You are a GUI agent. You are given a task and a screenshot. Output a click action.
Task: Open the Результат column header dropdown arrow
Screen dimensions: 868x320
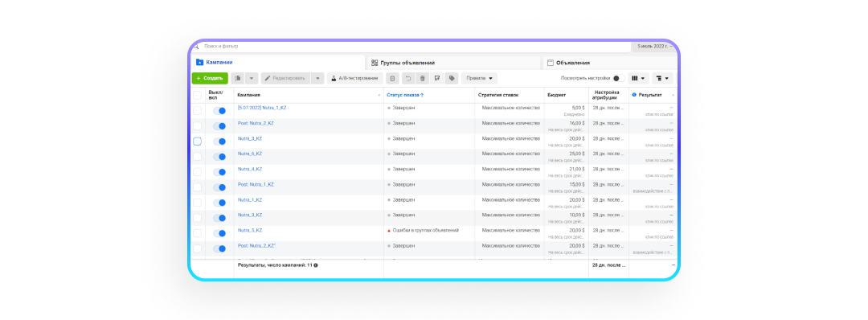point(673,95)
